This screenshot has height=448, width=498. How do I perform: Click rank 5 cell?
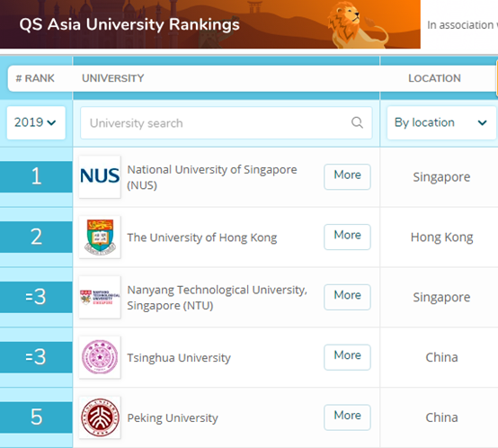(36, 417)
